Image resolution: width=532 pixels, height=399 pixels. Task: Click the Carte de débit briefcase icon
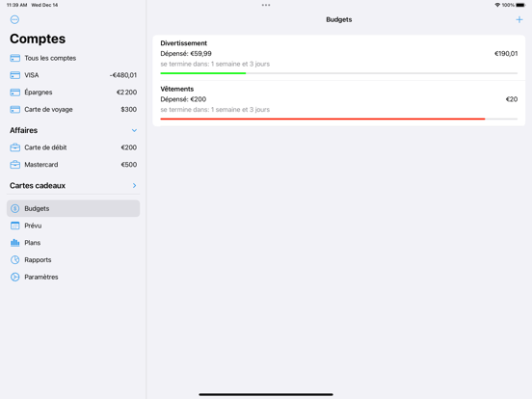14,147
